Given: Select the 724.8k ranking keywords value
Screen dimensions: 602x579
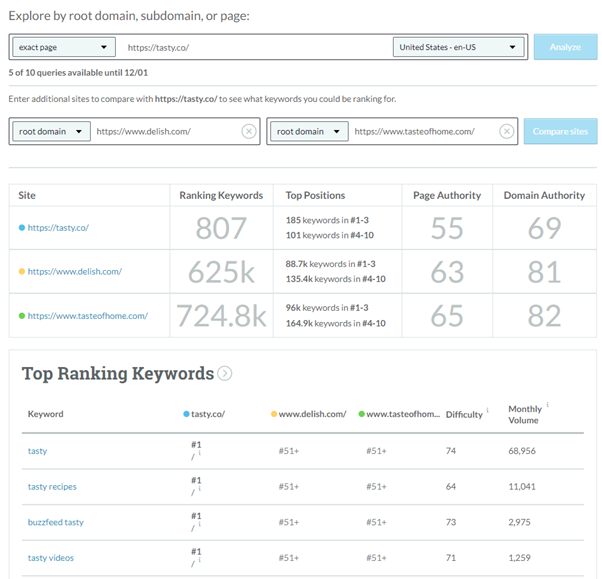Looking at the screenshot, I should point(221,316).
